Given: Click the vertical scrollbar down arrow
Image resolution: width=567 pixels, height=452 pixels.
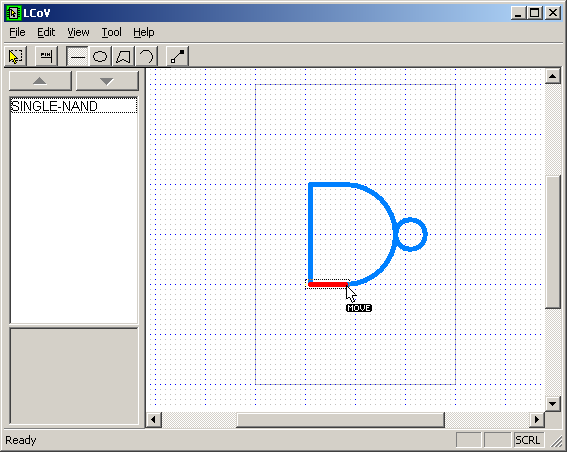Looking at the screenshot, I should pos(553,404).
